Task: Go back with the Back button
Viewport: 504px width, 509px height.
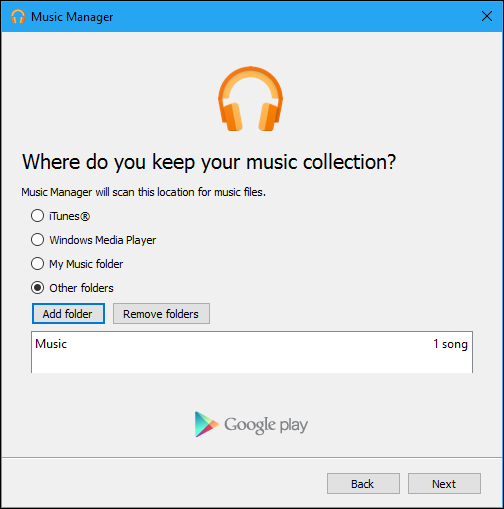Action: click(x=363, y=483)
